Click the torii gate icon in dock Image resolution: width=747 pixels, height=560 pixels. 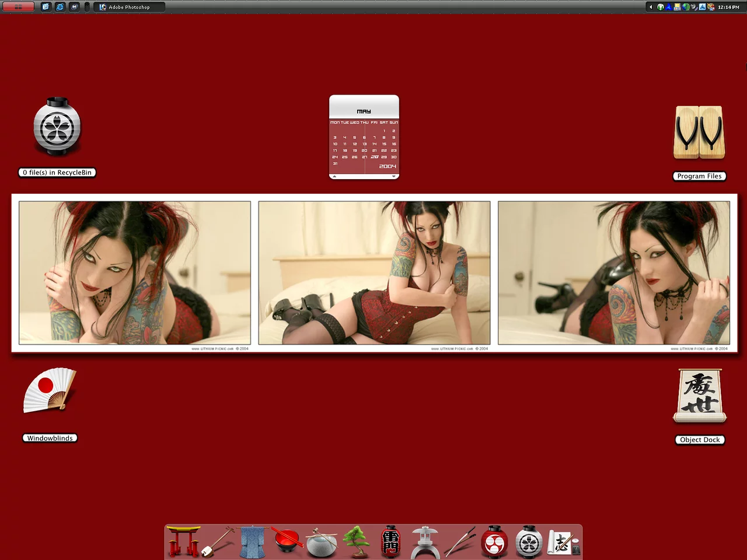click(184, 542)
